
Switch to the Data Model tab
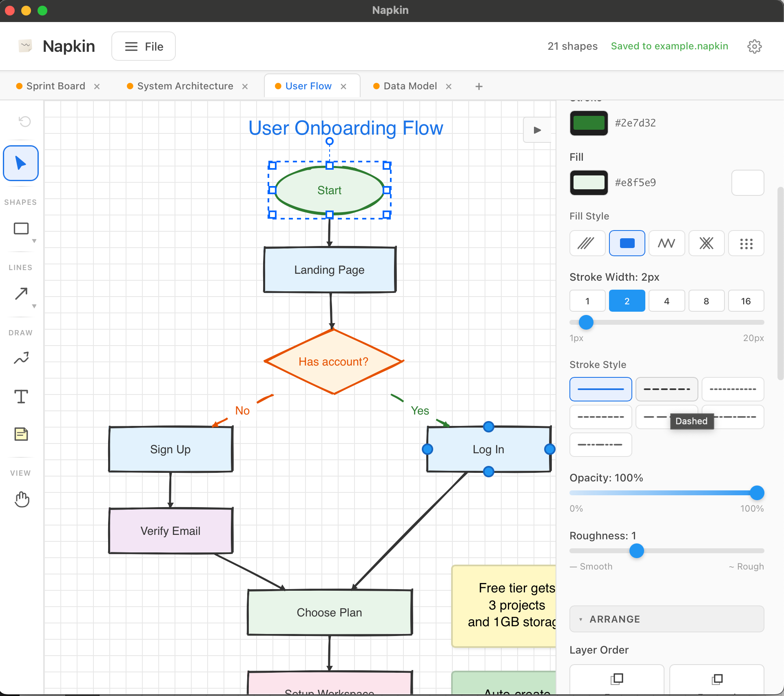tap(410, 86)
